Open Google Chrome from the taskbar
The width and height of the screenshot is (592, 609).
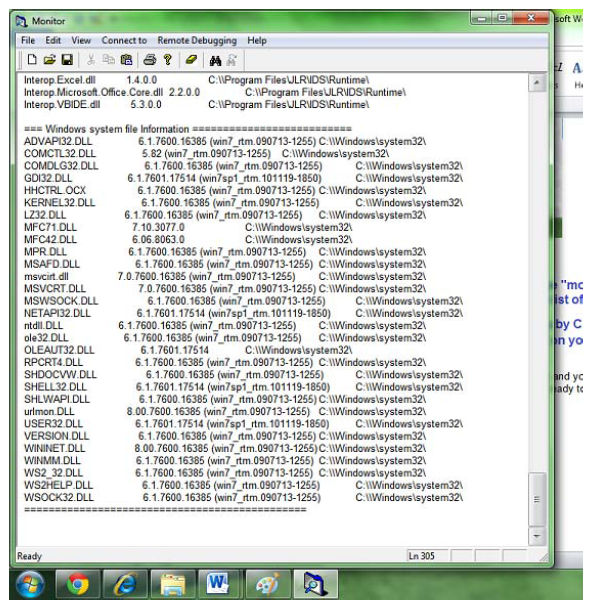(x=78, y=584)
